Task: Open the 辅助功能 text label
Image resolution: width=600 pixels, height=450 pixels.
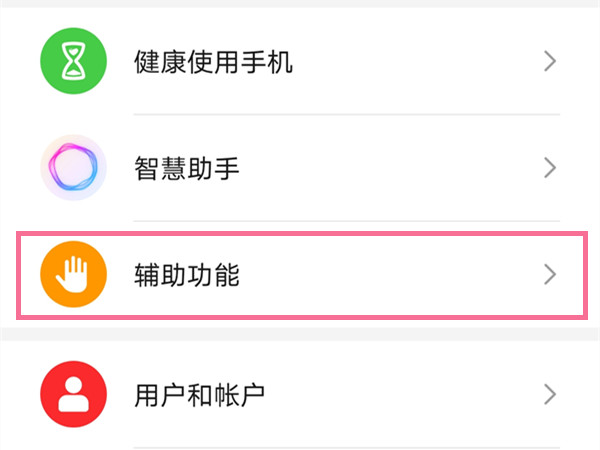Action: point(187,274)
